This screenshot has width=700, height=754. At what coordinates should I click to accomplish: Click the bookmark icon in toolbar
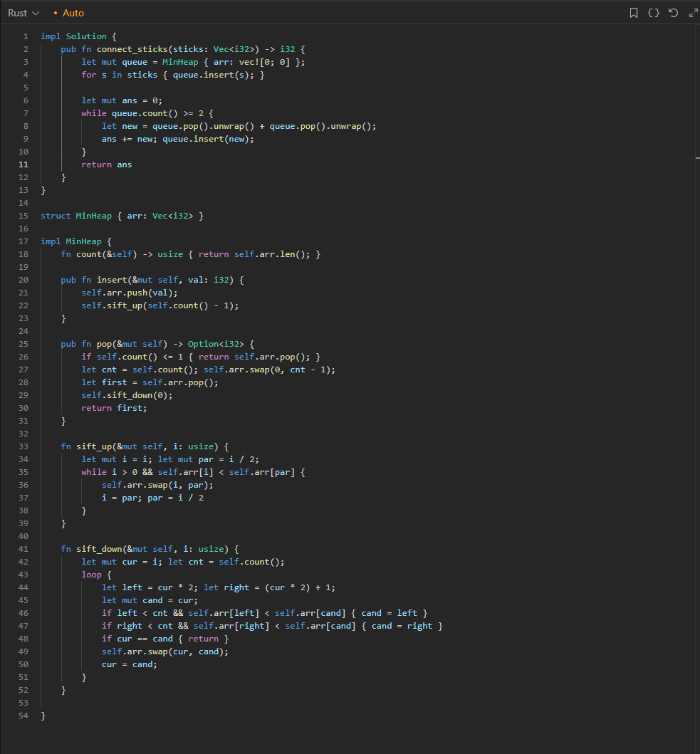634,13
